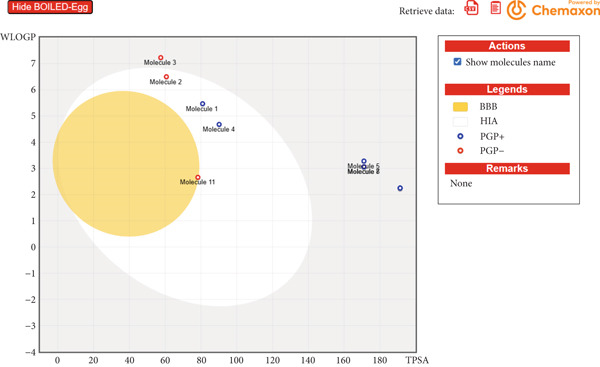The image size is (600, 367).
Task: Click the Remarks panel header
Action: [507, 168]
